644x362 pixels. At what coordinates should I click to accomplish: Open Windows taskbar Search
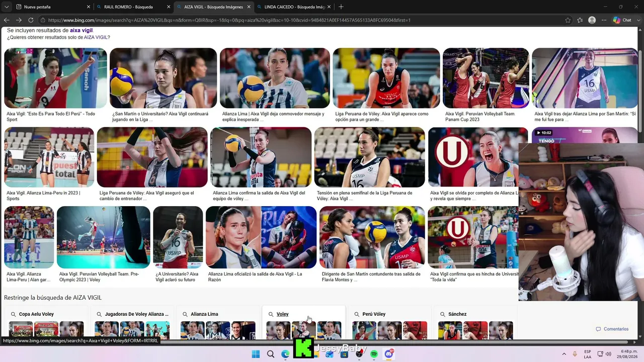[271, 354]
